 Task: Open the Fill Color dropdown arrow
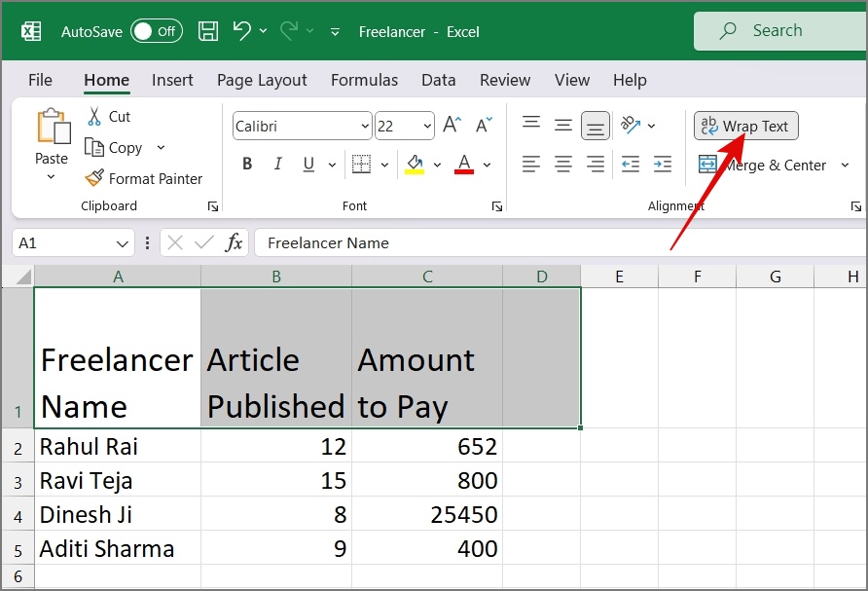[x=437, y=165]
